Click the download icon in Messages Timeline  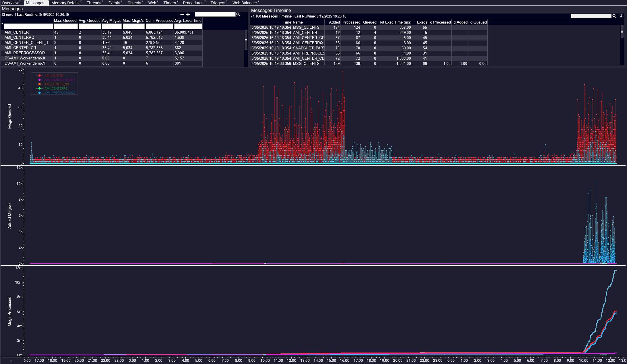click(x=621, y=16)
